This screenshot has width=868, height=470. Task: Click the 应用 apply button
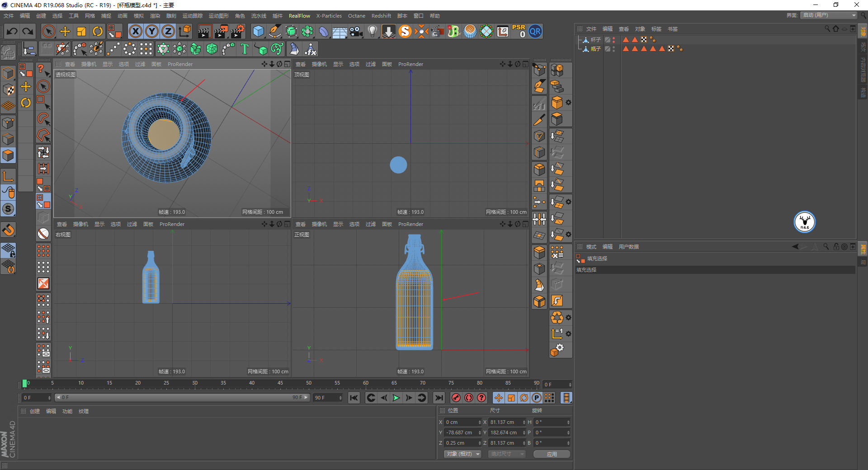point(552,454)
